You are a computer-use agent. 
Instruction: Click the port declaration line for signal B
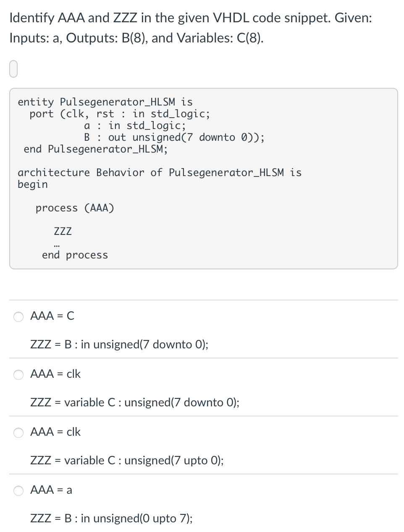pyautogui.click(x=174, y=137)
